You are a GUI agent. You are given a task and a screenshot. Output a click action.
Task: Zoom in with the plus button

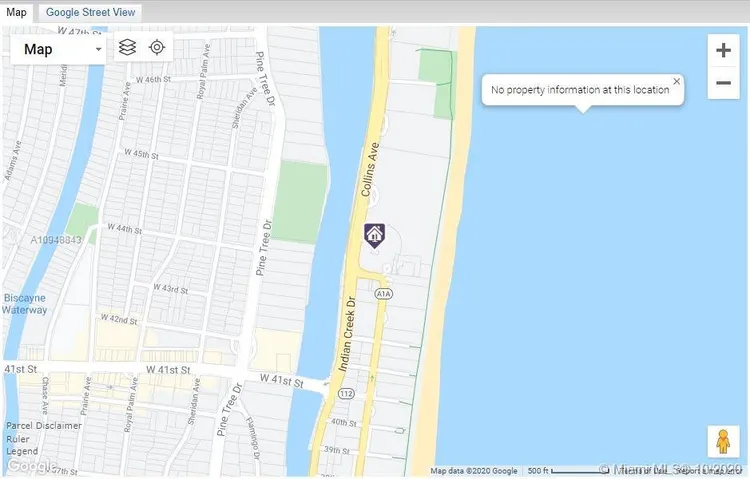click(723, 50)
